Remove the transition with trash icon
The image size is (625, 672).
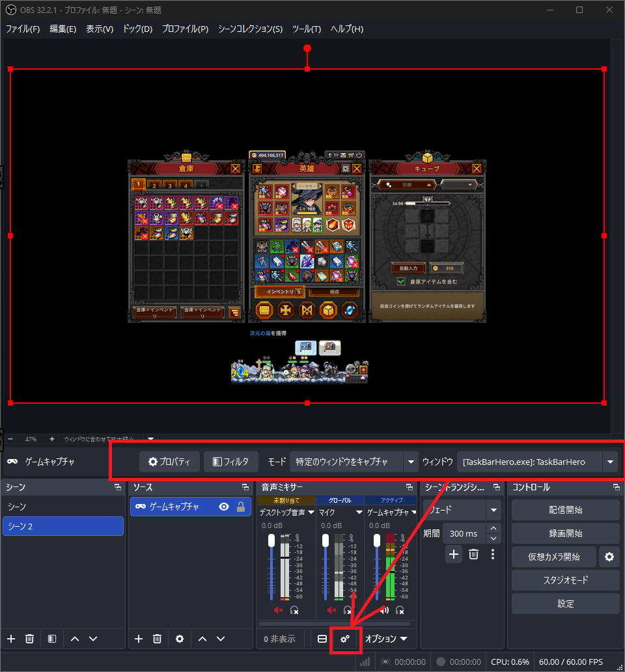[473, 555]
